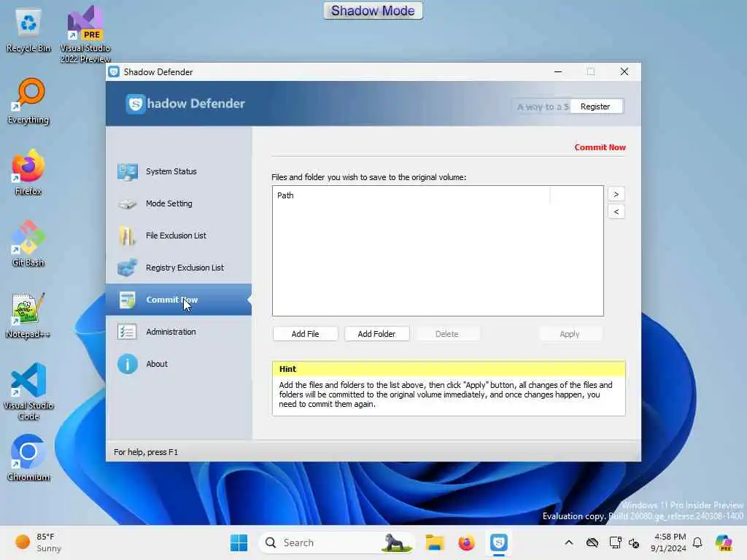Select the Firefox desktop shortcut

tap(28, 172)
